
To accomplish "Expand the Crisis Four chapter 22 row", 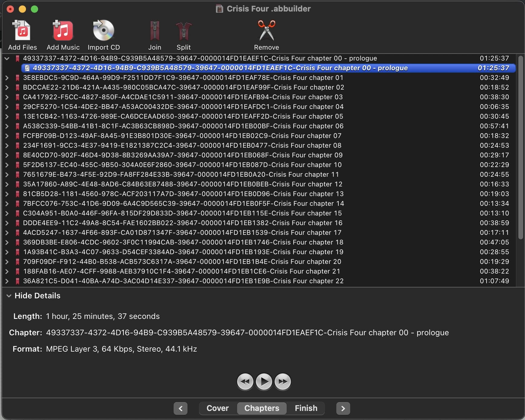I will tap(7, 281).
